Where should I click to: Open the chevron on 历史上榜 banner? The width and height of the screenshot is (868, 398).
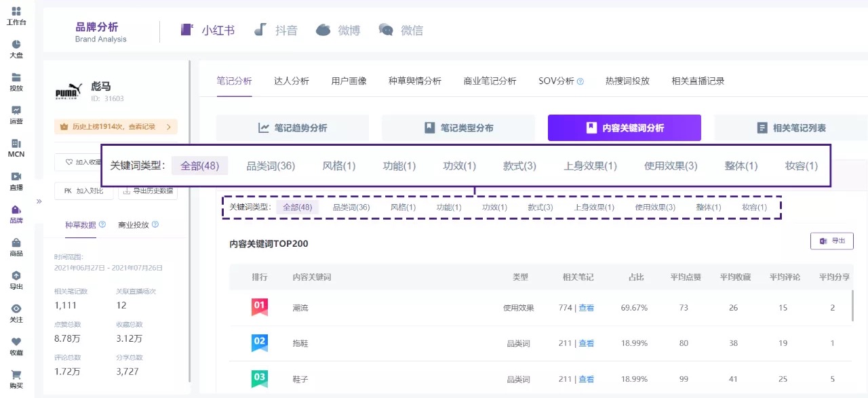[x=168, y=127]
